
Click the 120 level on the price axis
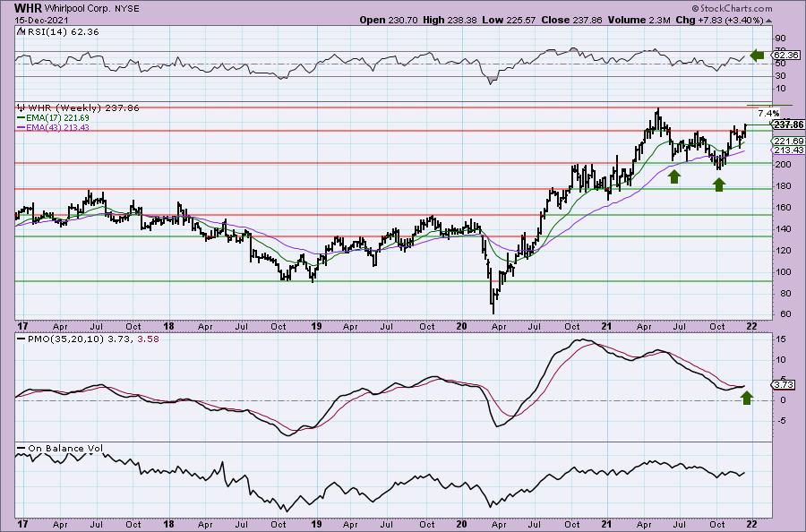(783, 251)
